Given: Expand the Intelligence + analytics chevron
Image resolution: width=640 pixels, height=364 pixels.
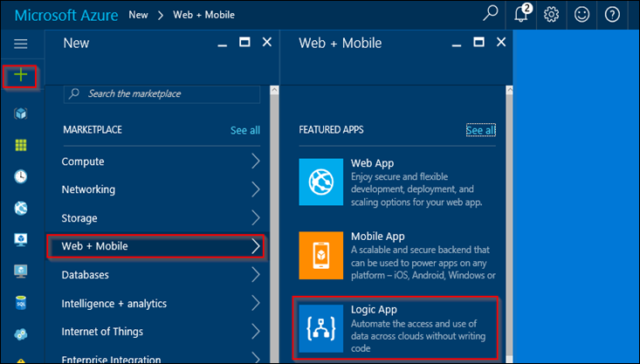Looking at the screenshot, I should coord(256,303).
